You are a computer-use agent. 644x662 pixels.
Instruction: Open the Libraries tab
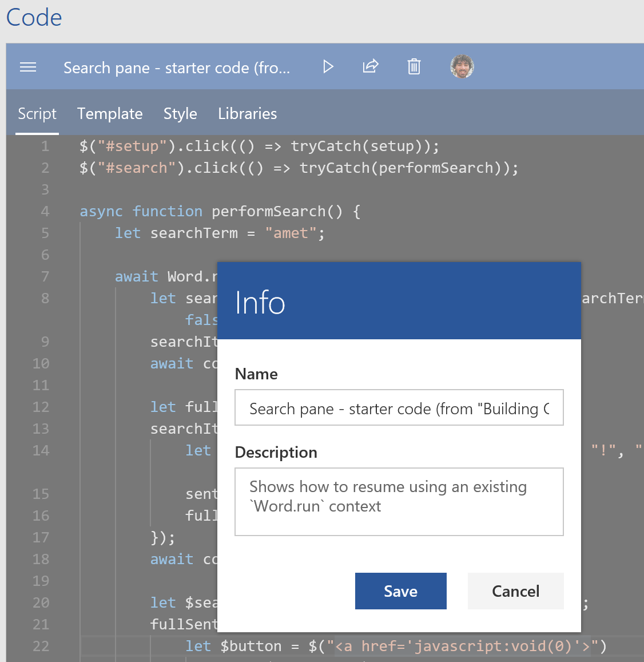coord(247,114)
